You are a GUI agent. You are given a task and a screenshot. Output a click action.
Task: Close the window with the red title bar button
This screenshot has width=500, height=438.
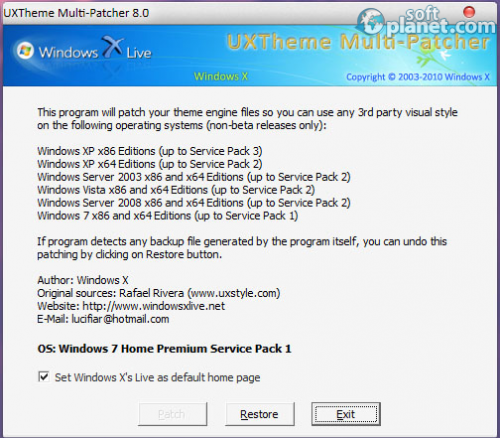pos(469,12)
